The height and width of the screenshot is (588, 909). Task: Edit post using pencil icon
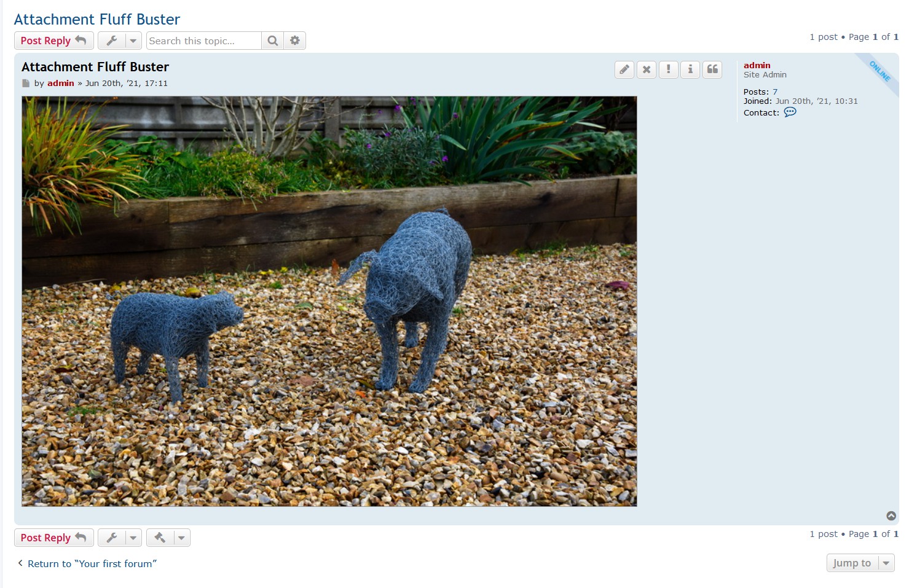coord(624,69)
